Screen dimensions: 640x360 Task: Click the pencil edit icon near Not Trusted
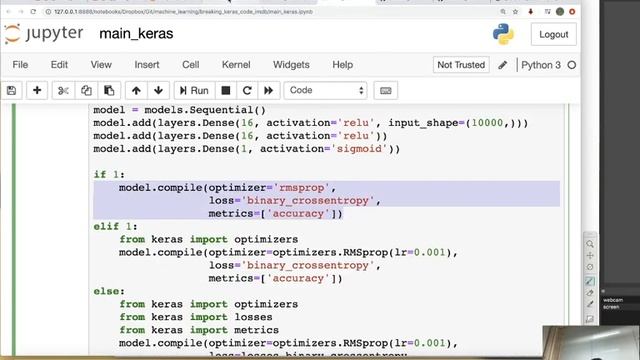[x=503, y=65]
